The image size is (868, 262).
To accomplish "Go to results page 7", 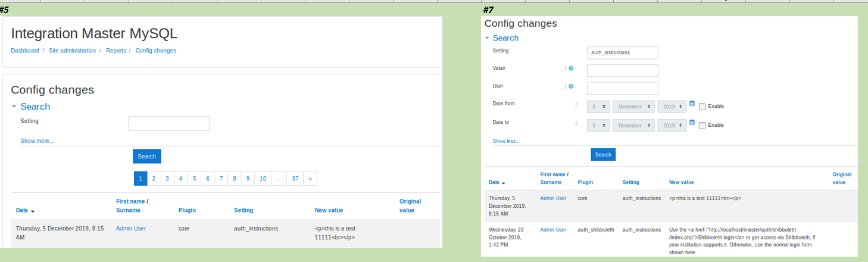I will pos(221,179).
